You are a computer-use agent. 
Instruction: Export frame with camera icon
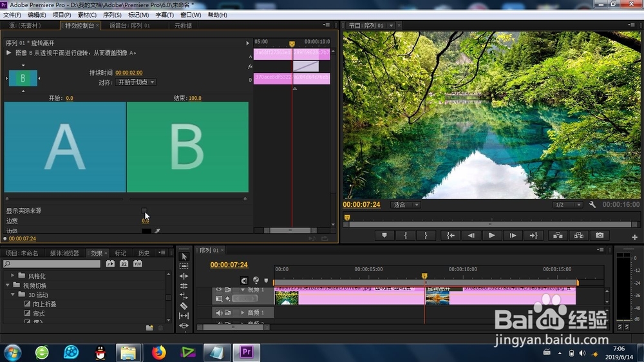[600, 236]
